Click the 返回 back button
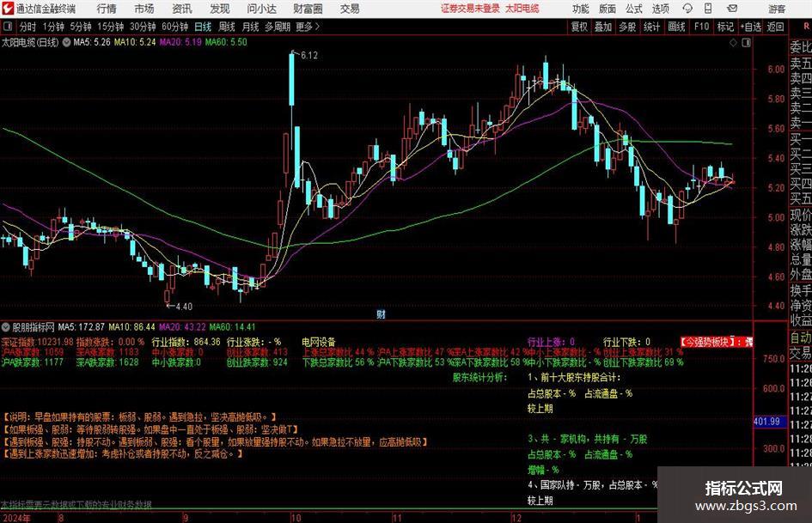Image resolution: width=812 pixels, height=523 pixels. [x=775, y=27]
